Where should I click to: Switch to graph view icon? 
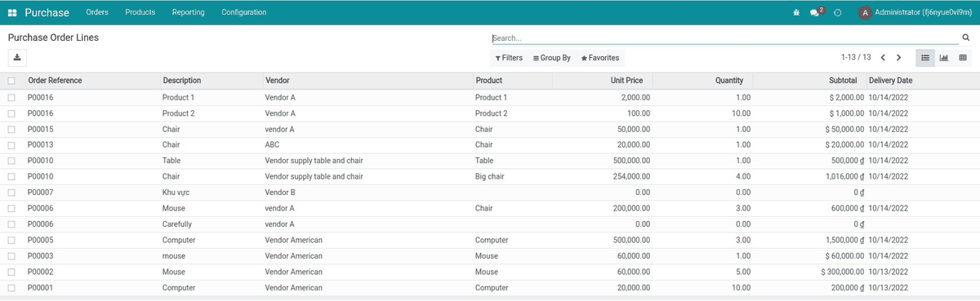944,58
